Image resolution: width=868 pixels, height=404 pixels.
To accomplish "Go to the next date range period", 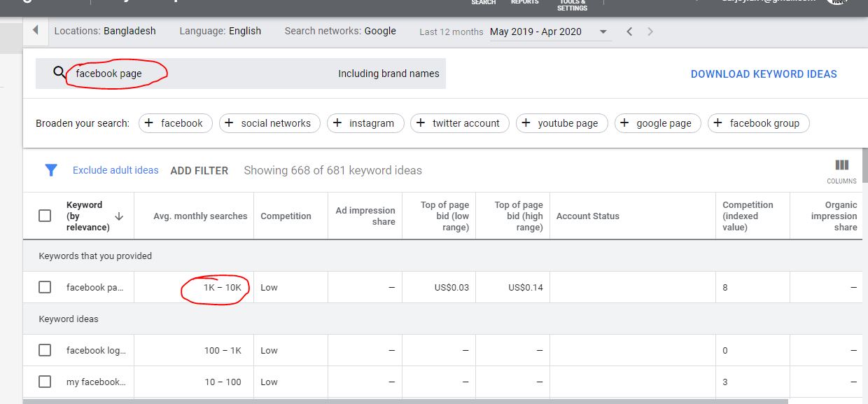I will 650,32.
